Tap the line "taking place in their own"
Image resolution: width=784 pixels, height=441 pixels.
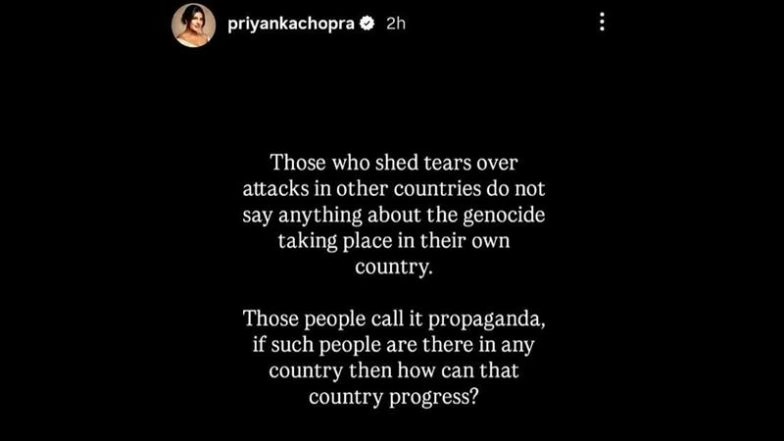point(394,241)
